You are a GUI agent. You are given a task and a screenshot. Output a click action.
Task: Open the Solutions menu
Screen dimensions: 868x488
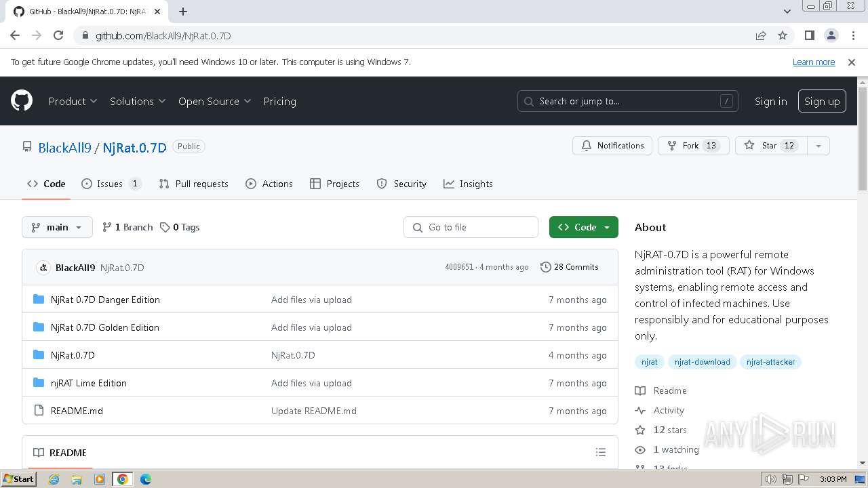coord(138,101)
